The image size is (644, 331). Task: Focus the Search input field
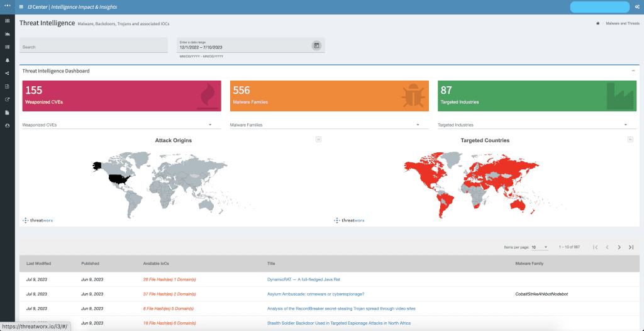94,45
